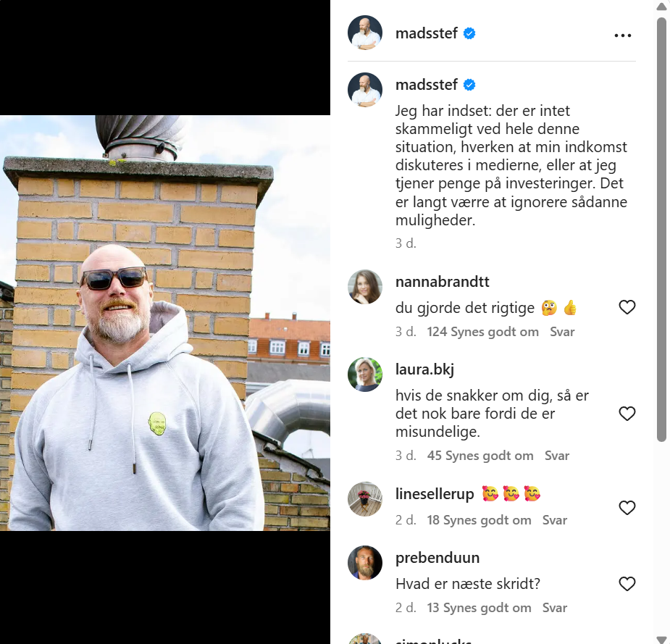Like linesellerup's comment with heart icon
Viewport: 670px width, 644px height.
(x=627, y=508)
